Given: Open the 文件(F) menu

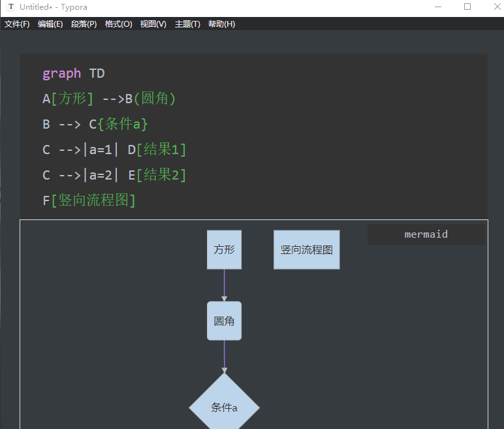Looking at the screenshot, I should (x=17, y=24).
